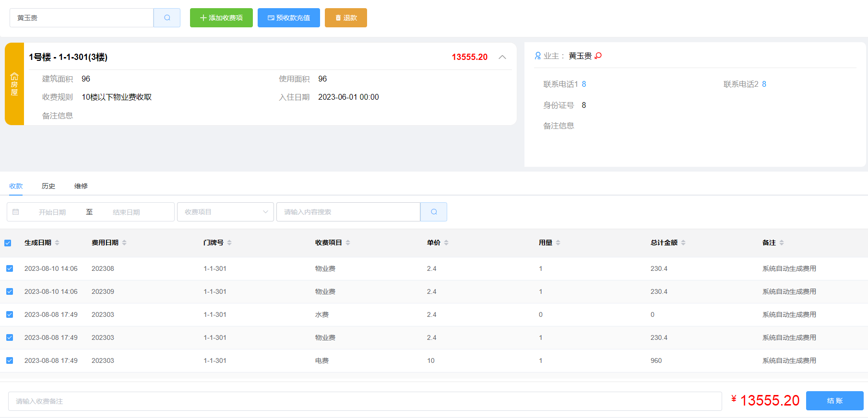This screenshot has width=868, height=418.
Task: Click the red search icon beside owner 黄玉贵
Action: 598,56
